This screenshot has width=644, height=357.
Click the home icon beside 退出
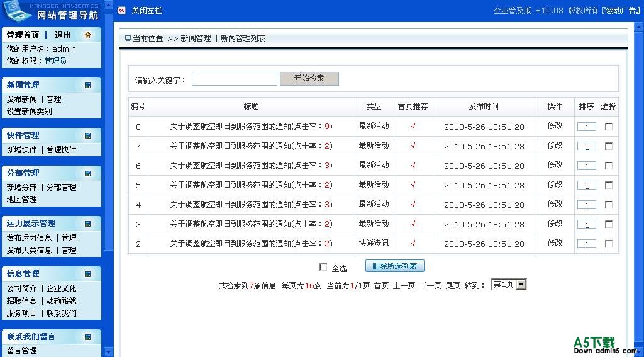click(87, 35)
